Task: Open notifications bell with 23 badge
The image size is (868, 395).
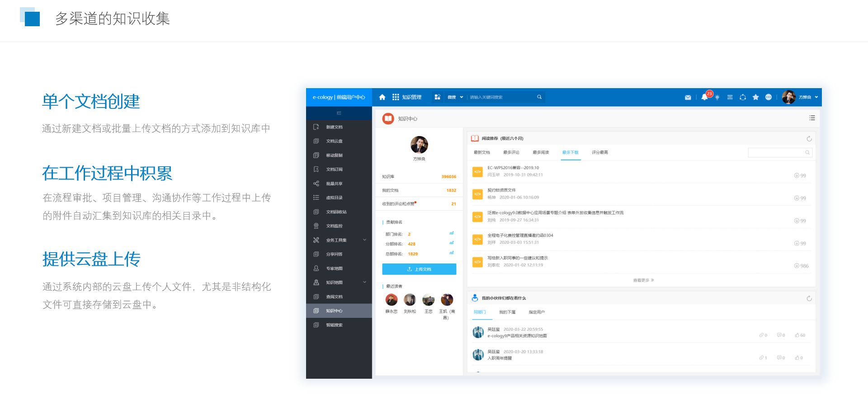Action: coord(704,97)
